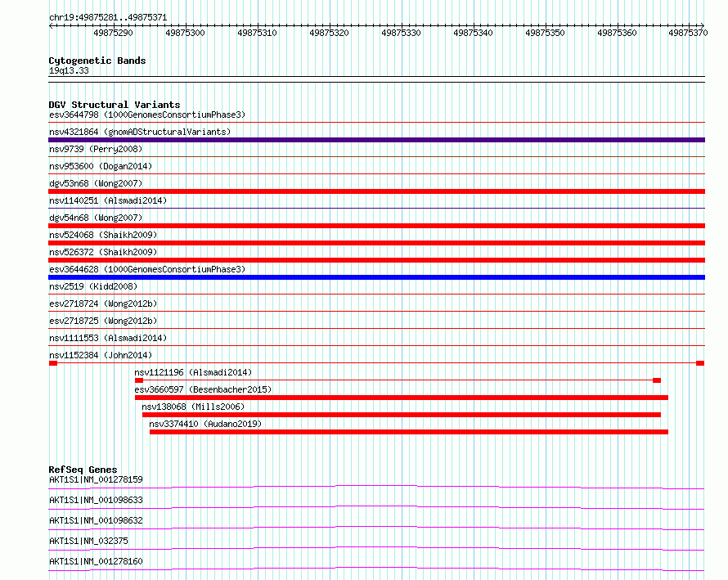Click the DGV Structural Variants heading
This screenshot has height=580, width=728.
tap(115, 105)
